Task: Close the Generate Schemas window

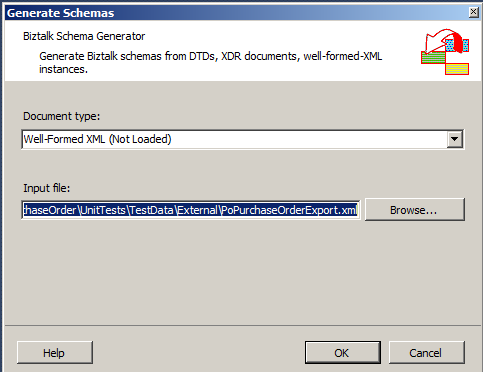Action: click(x=473, y=12)
